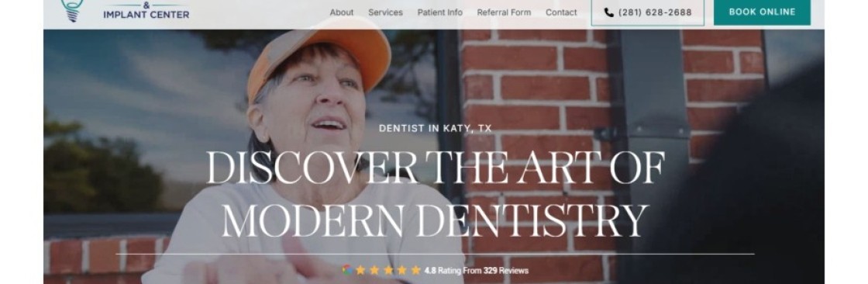
Task: Click the middle gold rating star
Action: (388, 270)
